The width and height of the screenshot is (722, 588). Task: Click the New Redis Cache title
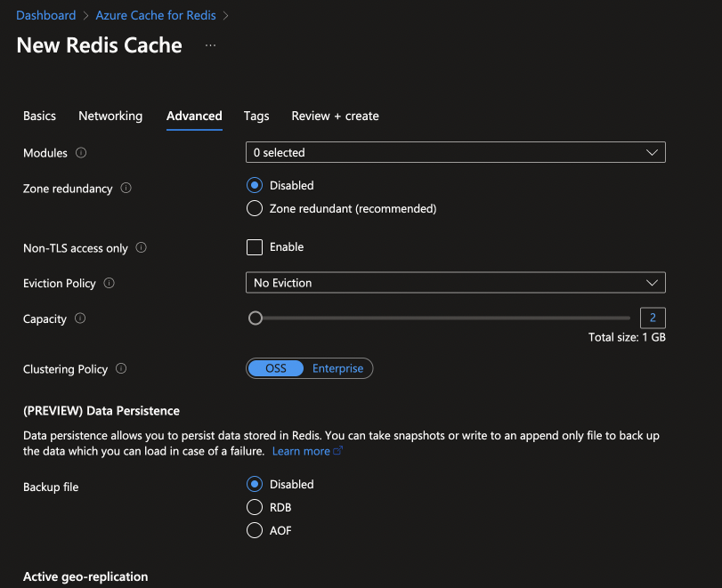click(100, 45)
